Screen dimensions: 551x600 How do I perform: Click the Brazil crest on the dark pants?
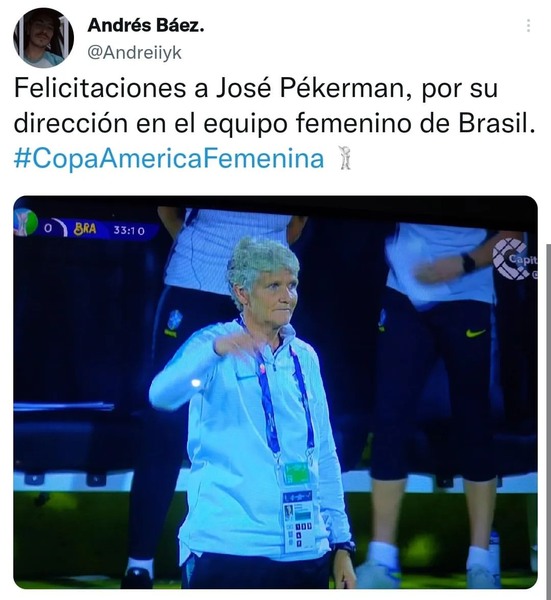click(x=174, y=323)
